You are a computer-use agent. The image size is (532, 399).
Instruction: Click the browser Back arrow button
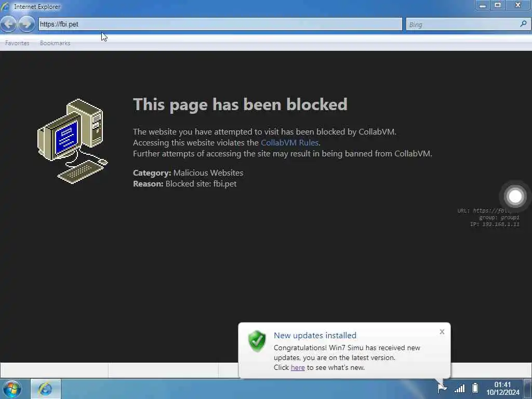pyautogui.click(x=8, y=24)
